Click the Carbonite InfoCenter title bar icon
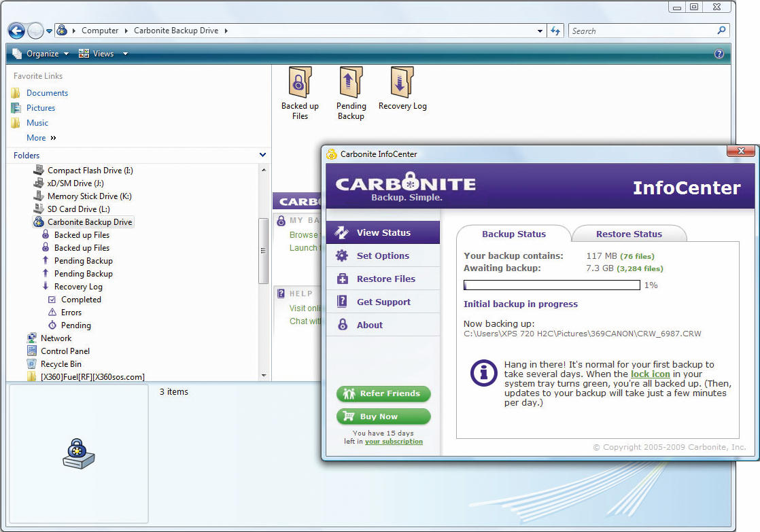This screenshot has width=760, height=532. pyautogui.click(x=332, y=154)
